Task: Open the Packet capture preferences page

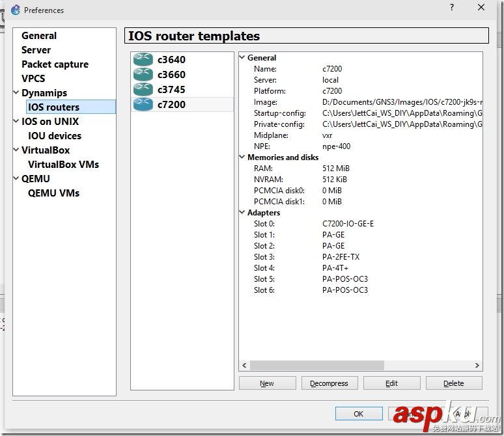Action: tap(55, 64)
